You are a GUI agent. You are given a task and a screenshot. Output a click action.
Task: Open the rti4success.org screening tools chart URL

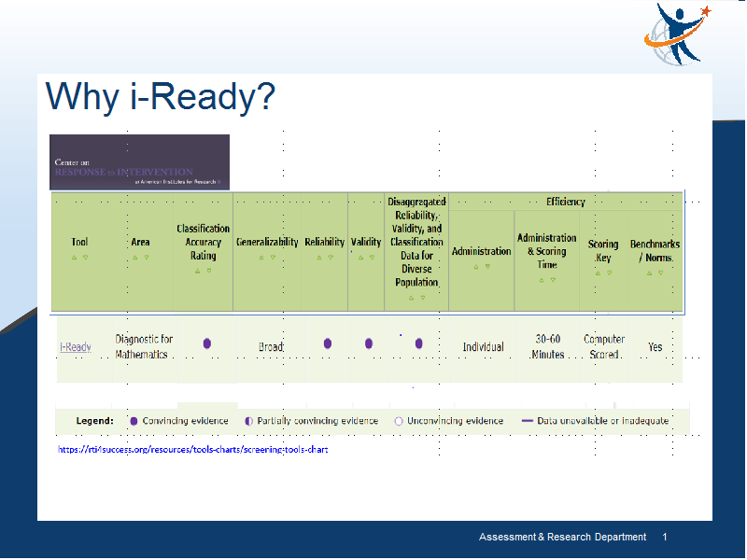[x=192, y=450]
